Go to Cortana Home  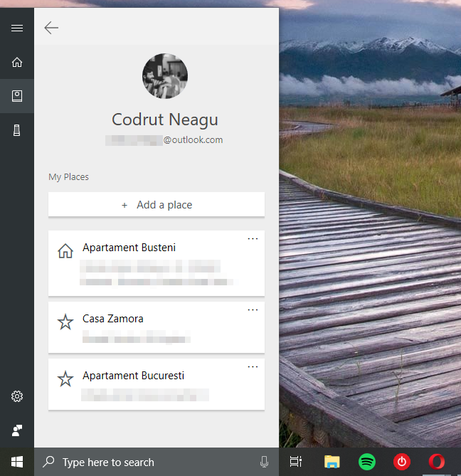pos(17,62)
